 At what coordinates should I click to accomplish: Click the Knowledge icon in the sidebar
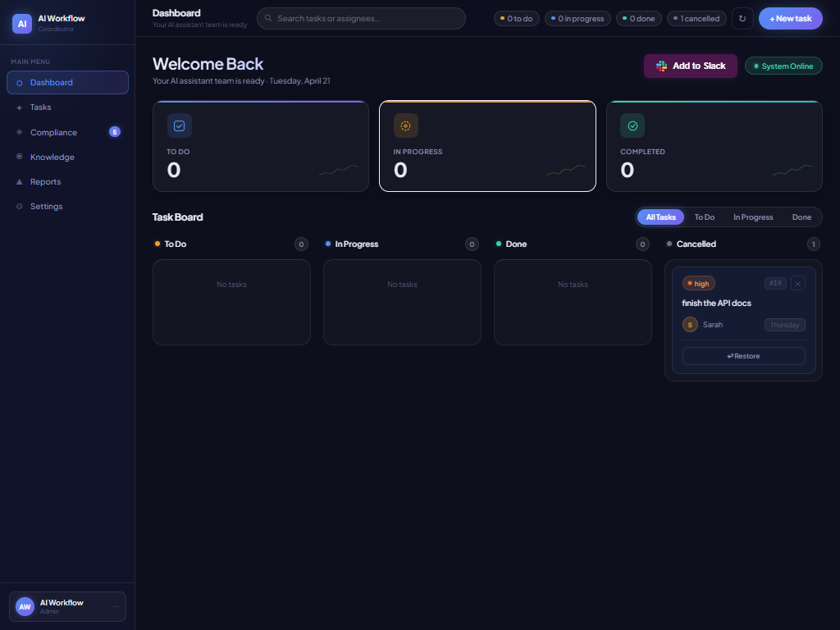[18, 157]
